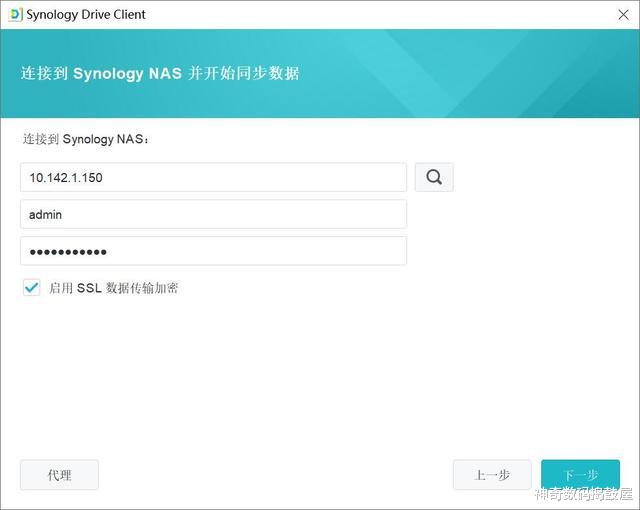Click the Synology Drive logo in title bar

pyautogui.click(x=16, y=15)
